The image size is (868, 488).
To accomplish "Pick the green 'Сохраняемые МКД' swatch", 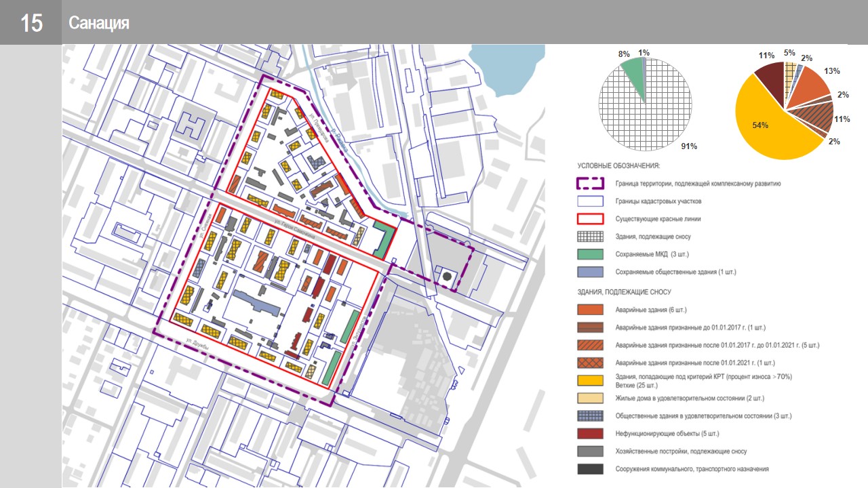I will (590, 254).
